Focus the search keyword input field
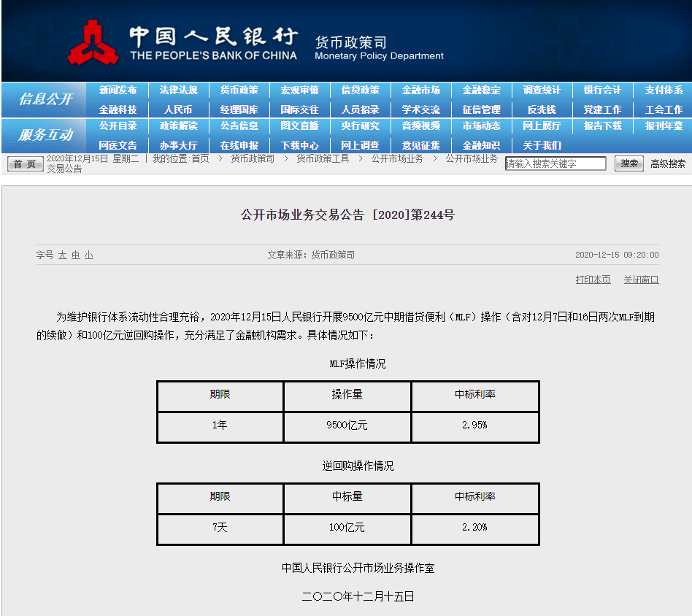Image resolution: width=692 pixels, height=616 pixels. coord(555,163)
